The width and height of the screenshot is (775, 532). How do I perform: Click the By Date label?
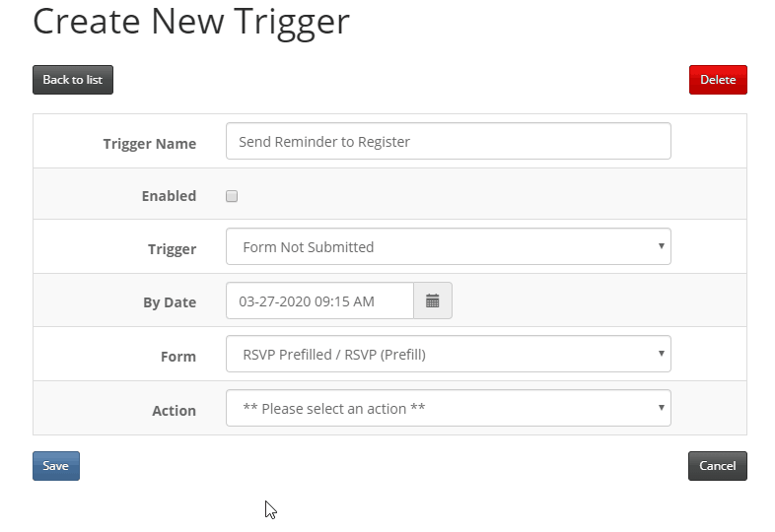170,302
